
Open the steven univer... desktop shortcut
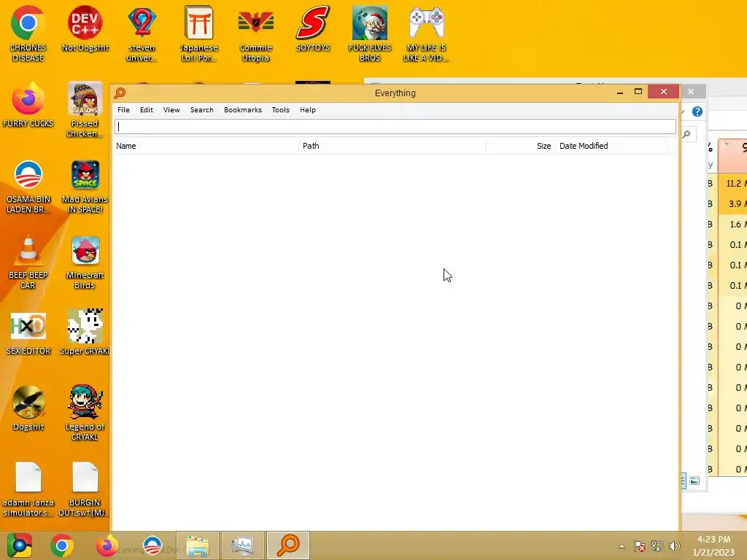tap(142, 34)
